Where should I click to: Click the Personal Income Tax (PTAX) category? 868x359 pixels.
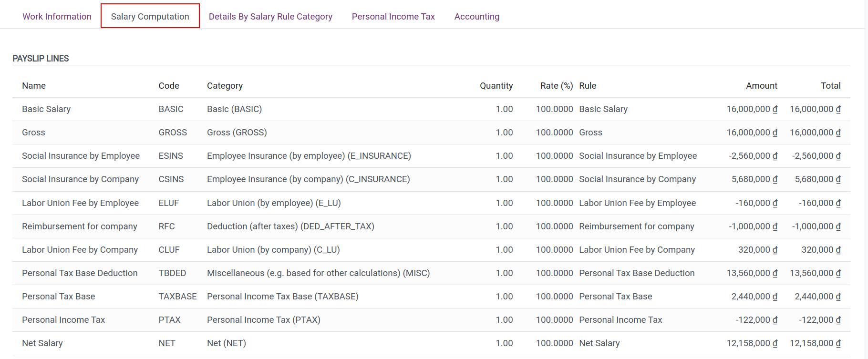(264, 320)
